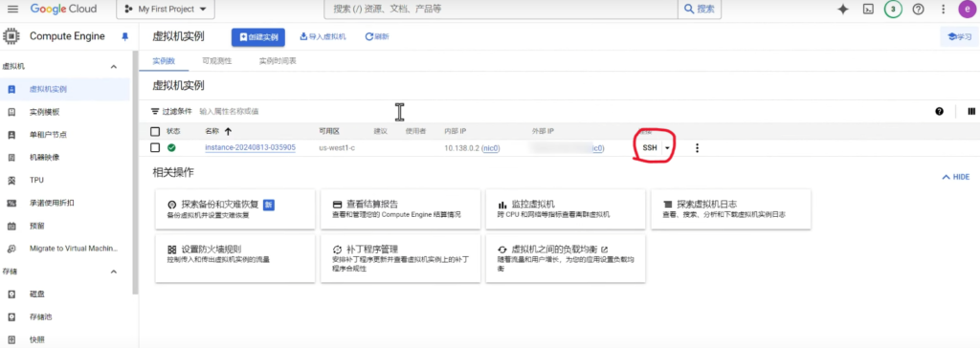
Task: Open the 查看结算报告 card
Action: pyautogui.click(x=400, y=209)
